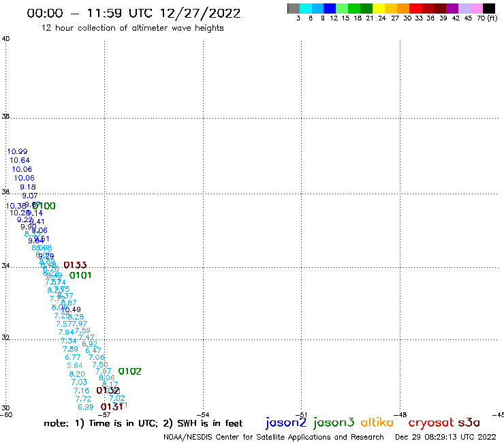Select the wave height reading 7.89
Viewport: 504px width, 443px height.
(70, 349)
